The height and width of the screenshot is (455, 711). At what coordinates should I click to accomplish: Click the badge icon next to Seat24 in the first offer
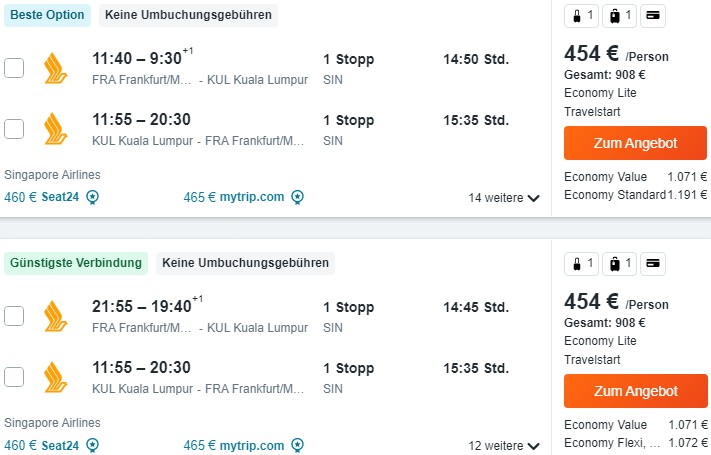tap(93, 197)
